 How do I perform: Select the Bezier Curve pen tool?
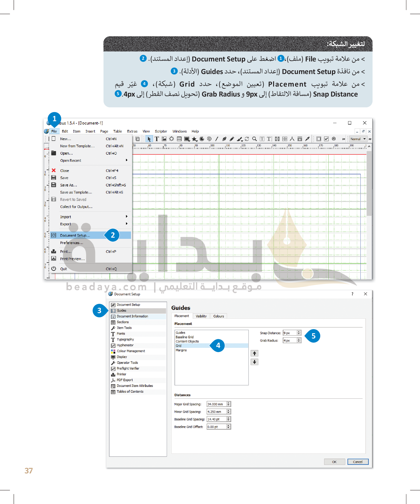(x=224, y=139)
